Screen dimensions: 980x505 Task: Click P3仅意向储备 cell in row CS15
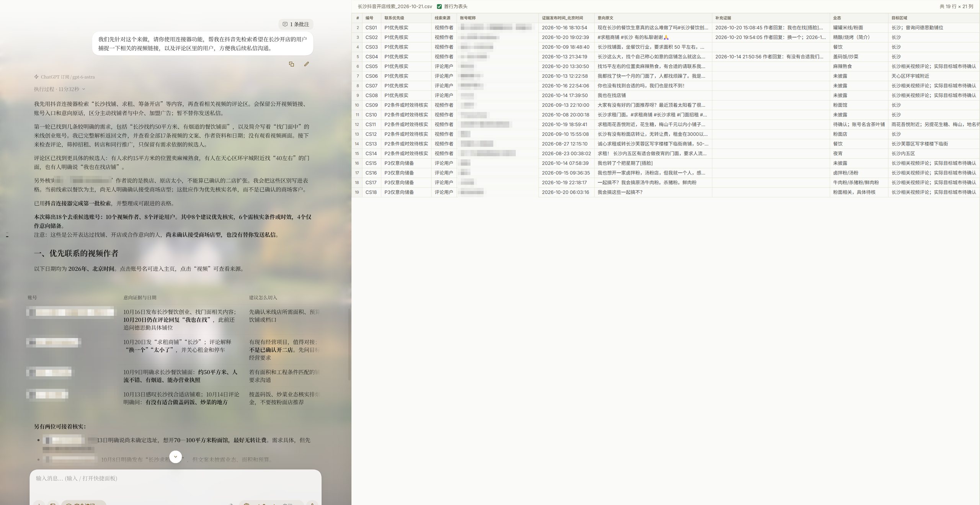click(x=406, y=163)
